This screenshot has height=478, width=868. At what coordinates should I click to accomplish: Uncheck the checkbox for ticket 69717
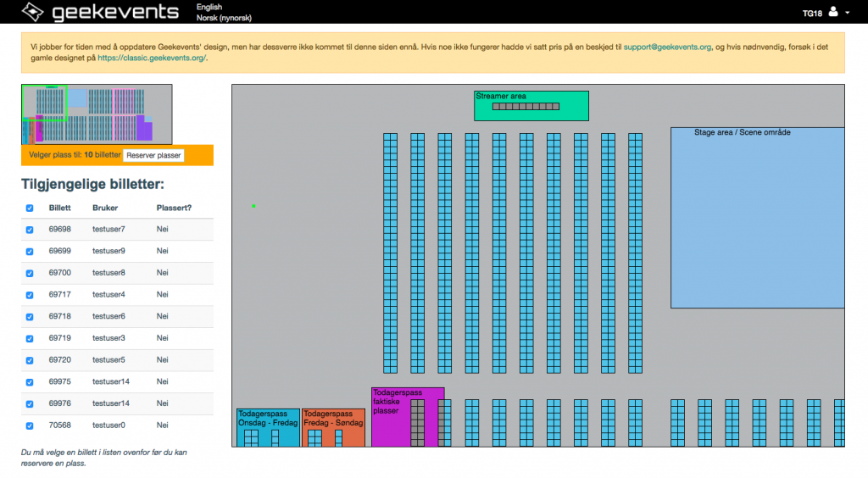30,295
